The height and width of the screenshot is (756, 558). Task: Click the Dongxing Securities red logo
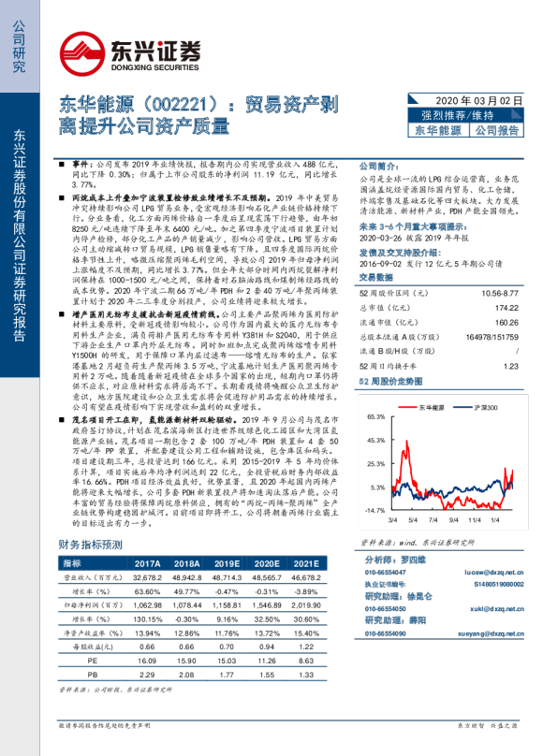(82, 54)
